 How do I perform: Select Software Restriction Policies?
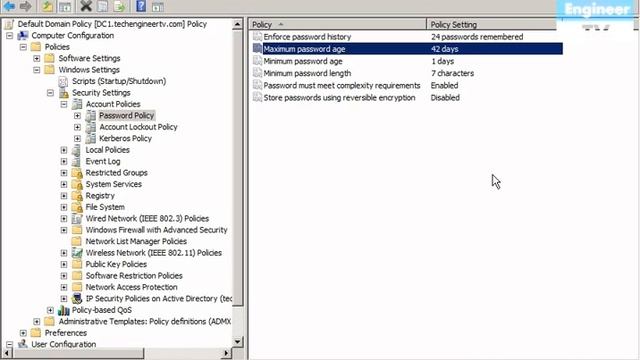point(134,276)
